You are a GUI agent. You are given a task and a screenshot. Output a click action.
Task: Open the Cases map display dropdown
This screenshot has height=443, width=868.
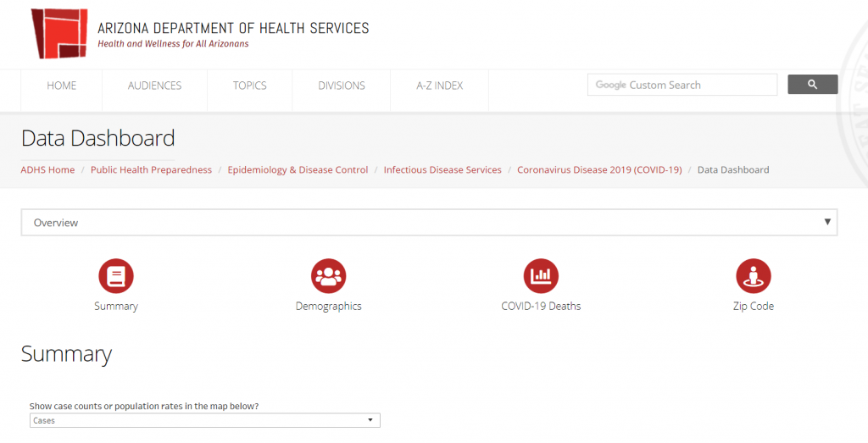pos(204,420)
